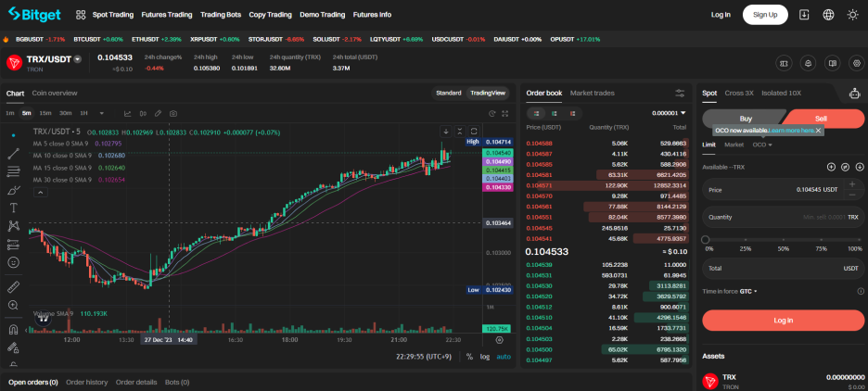Click the Price input field
Screen dimensions: 868x391
pos(783,190)
